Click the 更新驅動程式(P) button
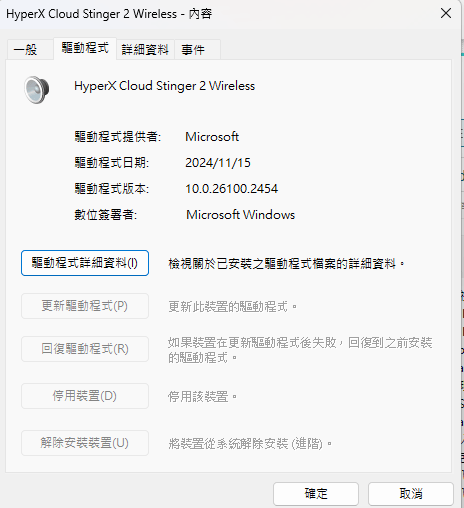 coord(85,306)
